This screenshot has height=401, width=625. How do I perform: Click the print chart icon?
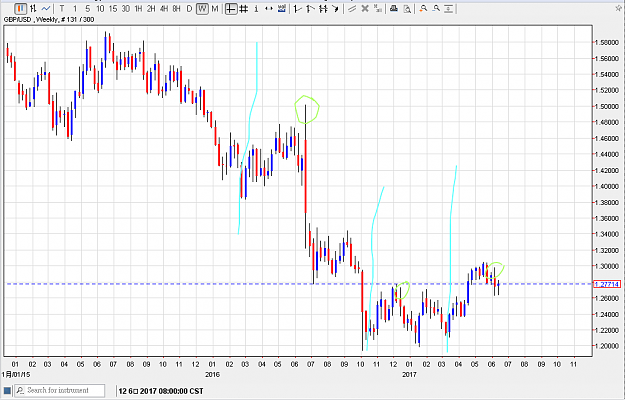[394, 8]
